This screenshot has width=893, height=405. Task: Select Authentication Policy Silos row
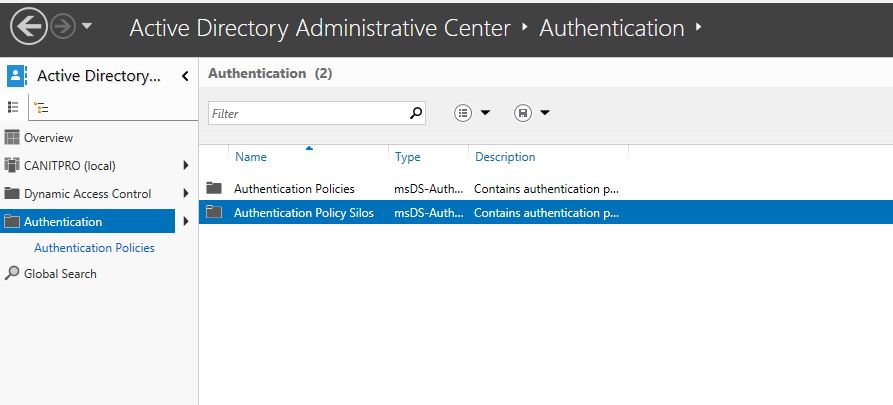(x=546, y=212)
